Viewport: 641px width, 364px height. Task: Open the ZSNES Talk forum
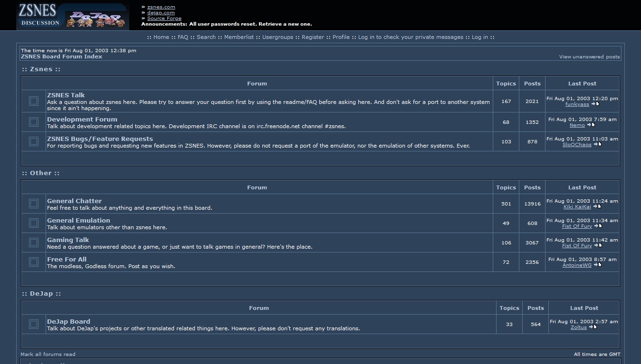coord(66,95)
